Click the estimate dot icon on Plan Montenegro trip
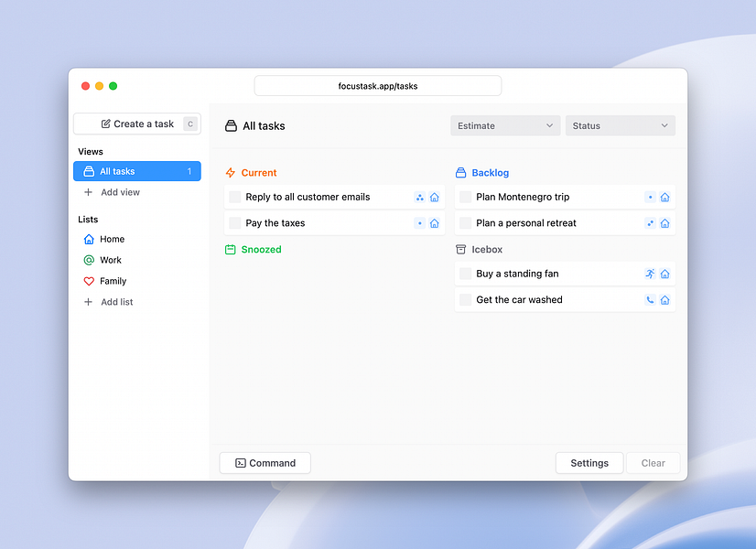This screenshot has width=756, height=549. pyautogui.click(x=650, y=197)
